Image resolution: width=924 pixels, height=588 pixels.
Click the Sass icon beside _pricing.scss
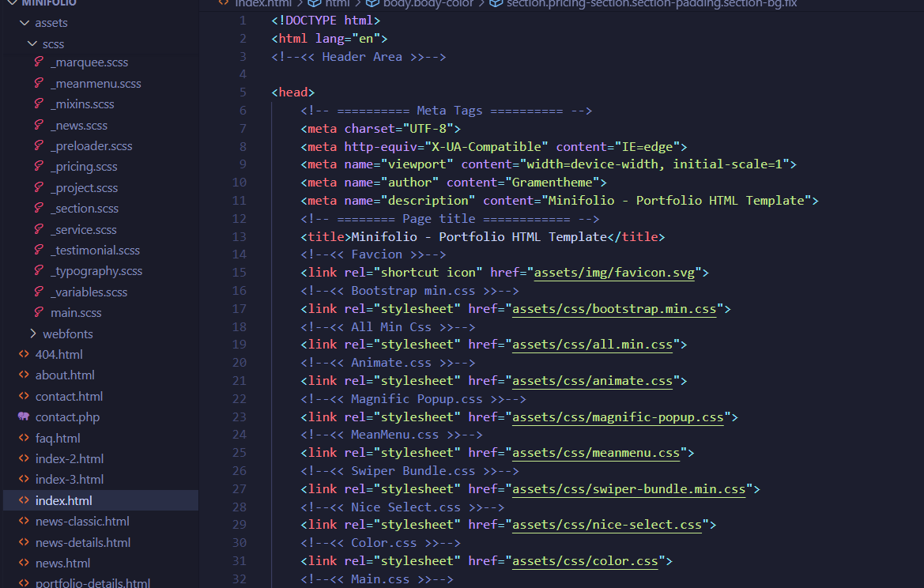tap(39, 166)
